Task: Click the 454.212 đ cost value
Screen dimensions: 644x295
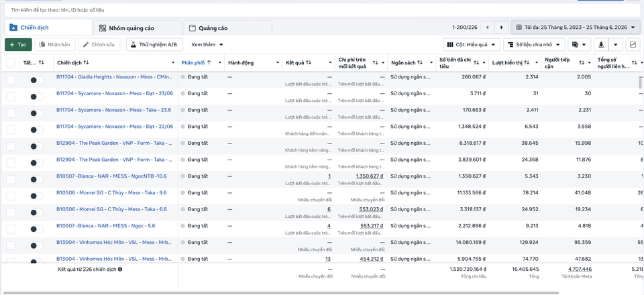Action: 371,259
